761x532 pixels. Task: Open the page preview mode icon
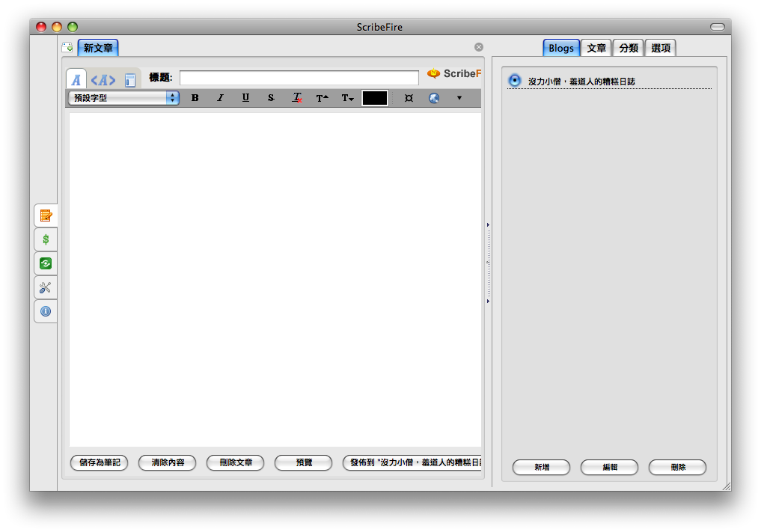(129, 80)
